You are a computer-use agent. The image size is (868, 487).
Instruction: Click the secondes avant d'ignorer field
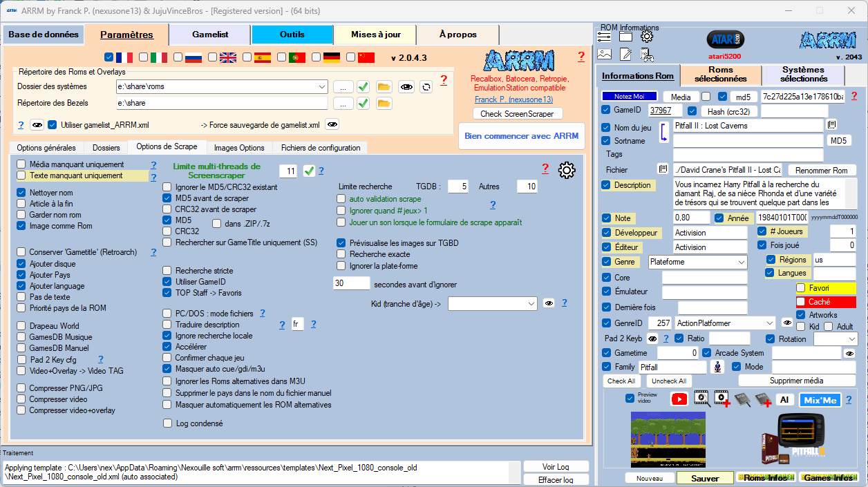352,283
